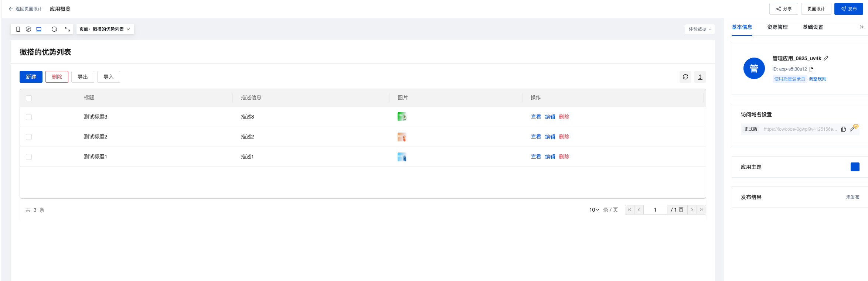Click 编辑 link for 测试标题2
The height and width of the screenshot is (281, 868).
coord(550,137)
